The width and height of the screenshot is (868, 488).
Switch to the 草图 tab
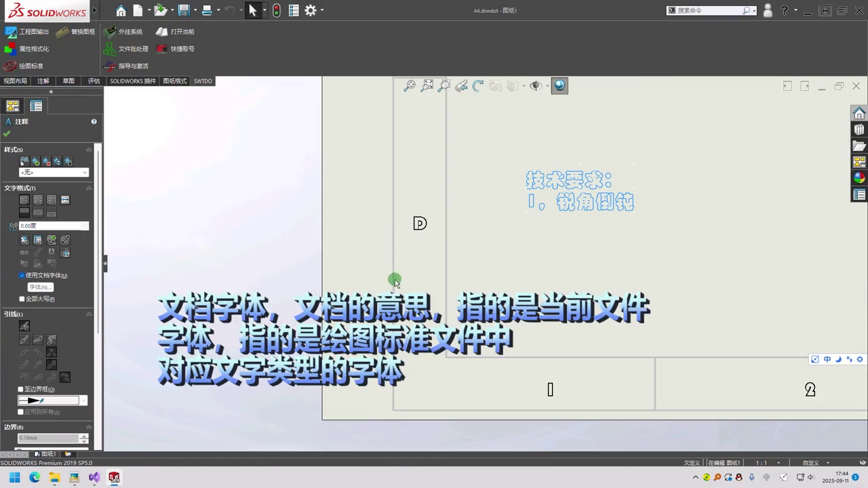(x=68, y=81)
